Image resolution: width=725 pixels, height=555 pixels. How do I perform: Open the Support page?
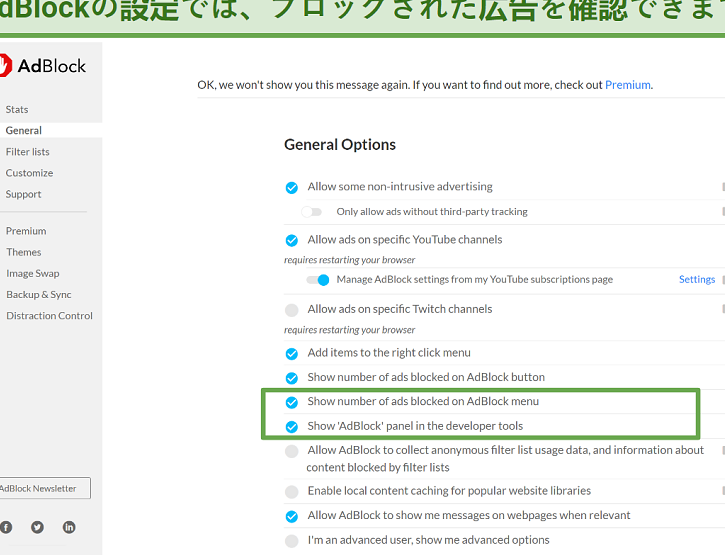24,194
